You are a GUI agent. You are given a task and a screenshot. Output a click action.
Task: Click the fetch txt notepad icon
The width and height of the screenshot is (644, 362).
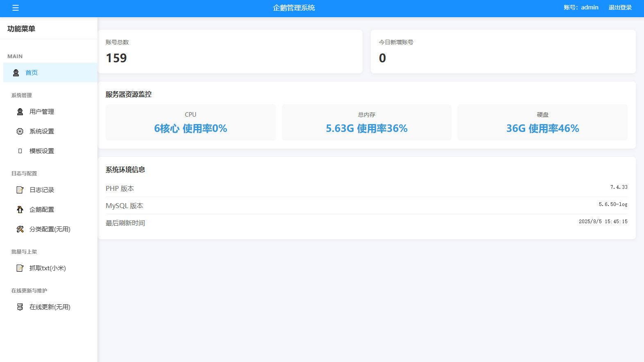(x=20, y=268)
